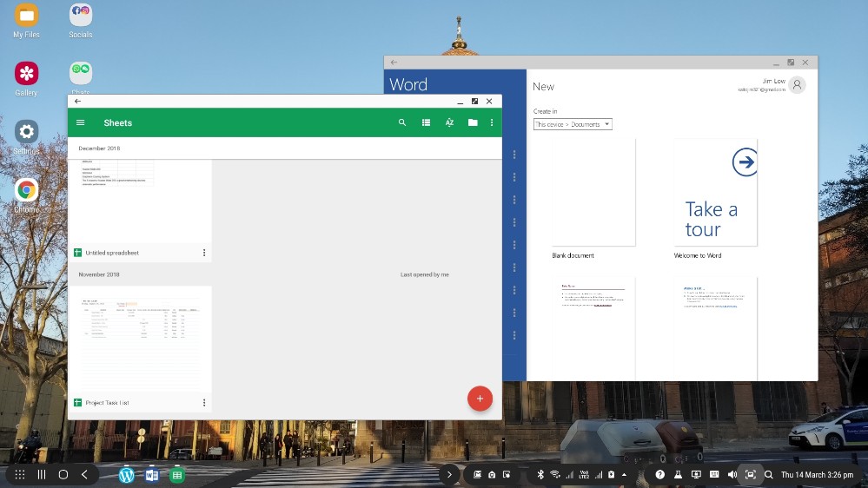Show recent apps from taskbar
Screen dimensions: 868x488
[x=42, y=475]
